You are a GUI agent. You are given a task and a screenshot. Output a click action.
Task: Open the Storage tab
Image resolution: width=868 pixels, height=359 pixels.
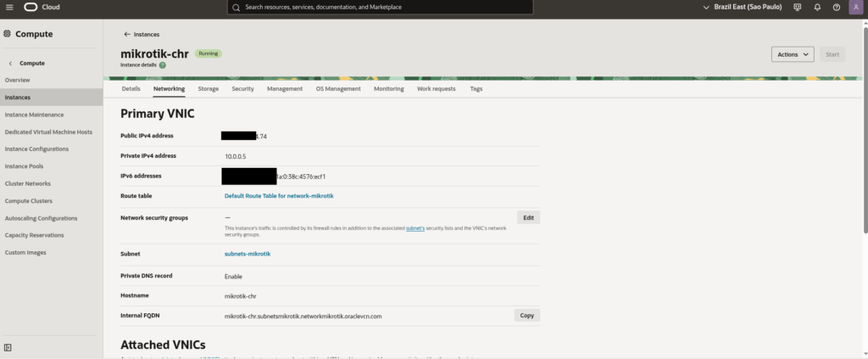click(208, 88)
